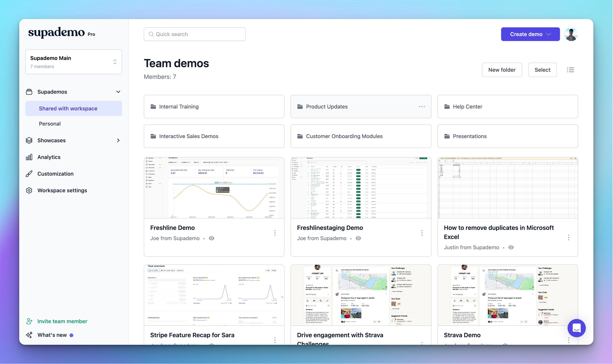This screenshot has height=364, width=613.
Task: Click Invite team member link
Action: [x=62, y=321]
